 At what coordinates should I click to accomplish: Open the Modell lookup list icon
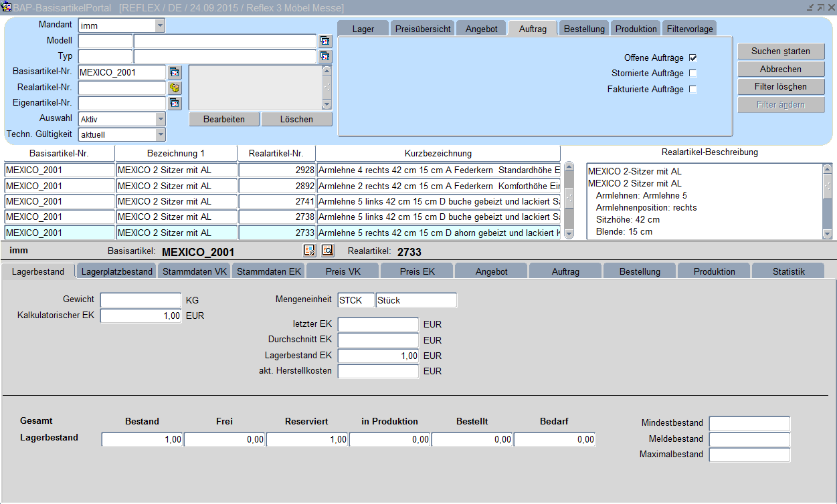coord(325,41)
